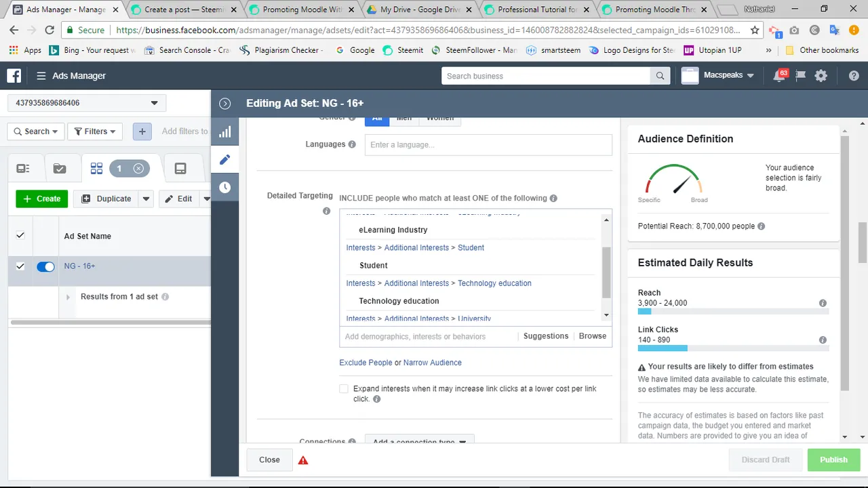Uncheck the NG - 16+ row checkbox
868x488 pixels.
click(20, 266)
